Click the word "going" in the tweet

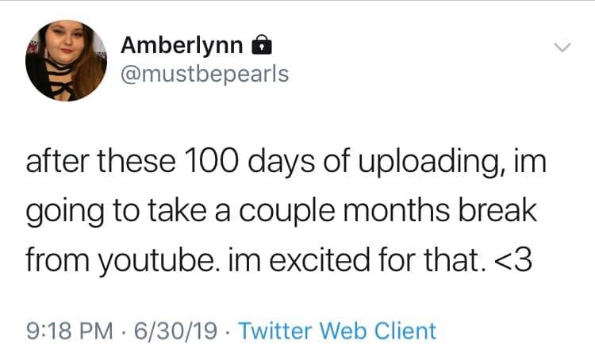tap(65, 213)
